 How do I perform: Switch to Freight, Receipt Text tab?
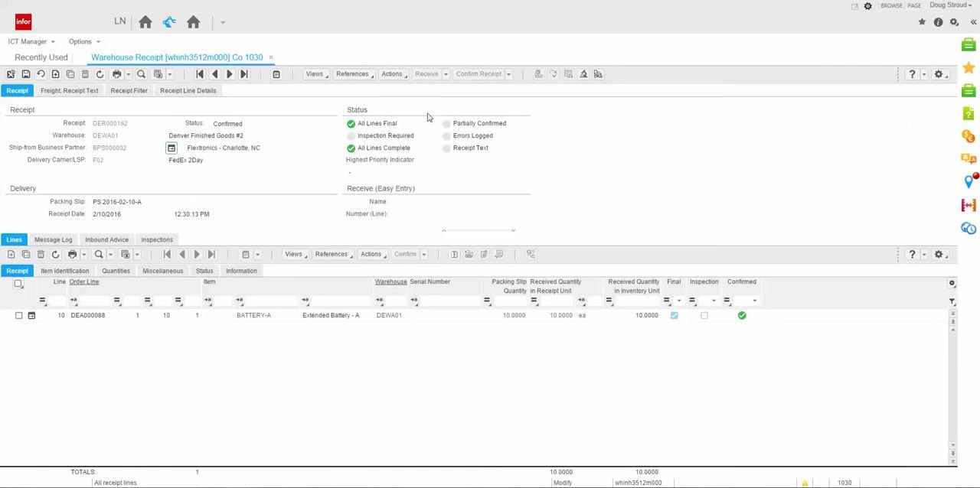(69, 90)
